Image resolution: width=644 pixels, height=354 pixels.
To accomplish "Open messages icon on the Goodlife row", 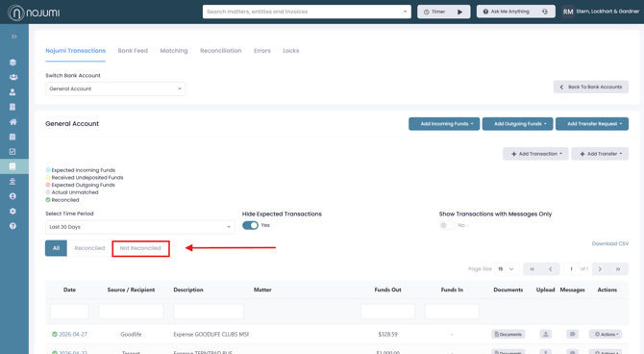I will tap(572, 334).
